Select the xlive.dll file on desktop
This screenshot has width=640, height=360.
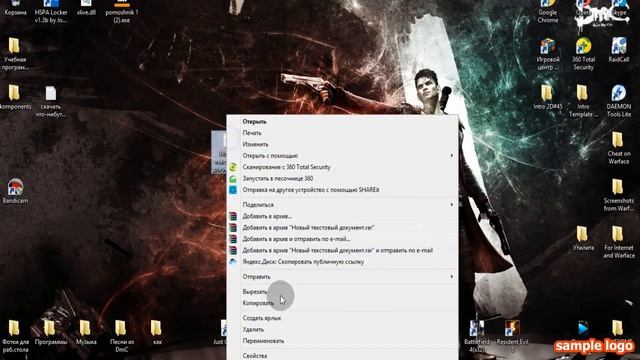[x=86, y=8]
